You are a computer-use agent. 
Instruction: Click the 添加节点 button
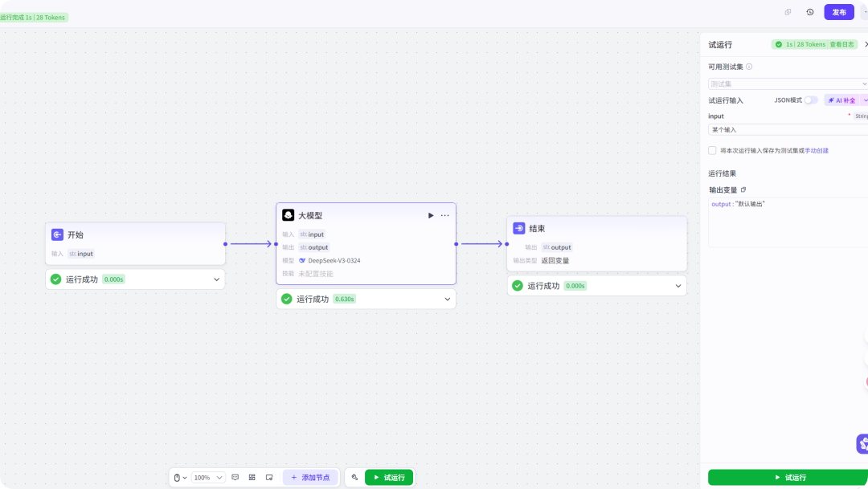[310, 477]
